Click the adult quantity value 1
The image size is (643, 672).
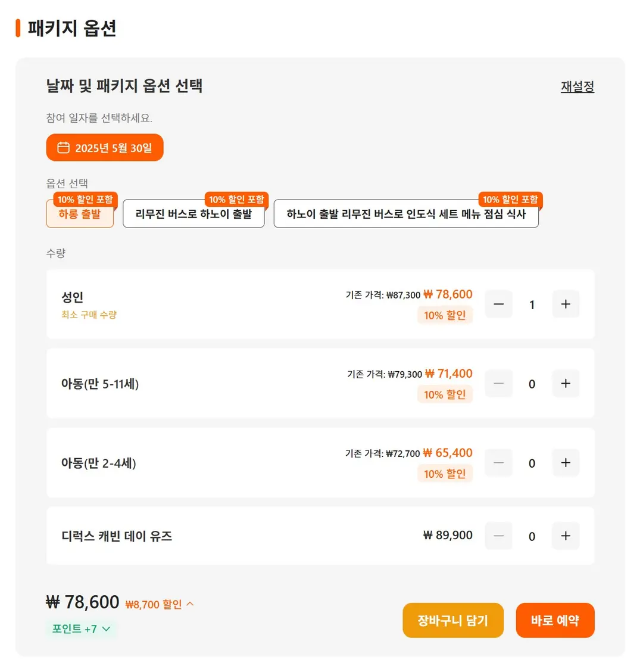tap(532, 304)
